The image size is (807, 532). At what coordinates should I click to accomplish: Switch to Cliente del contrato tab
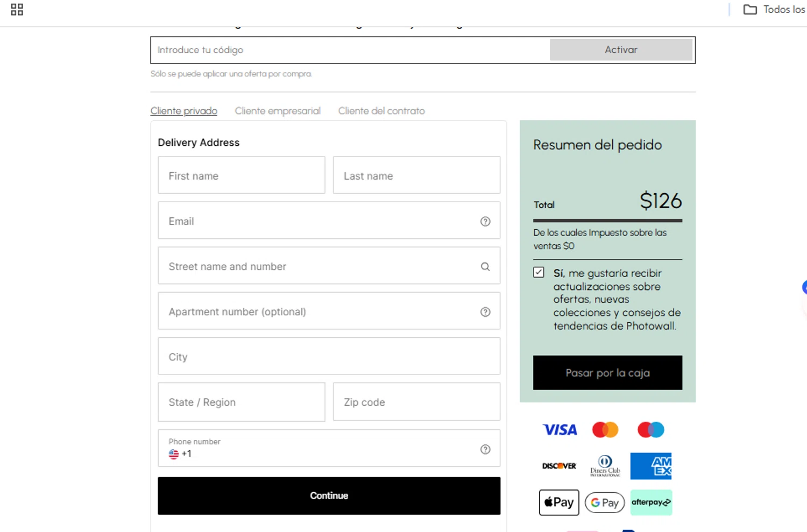[381, 111]
